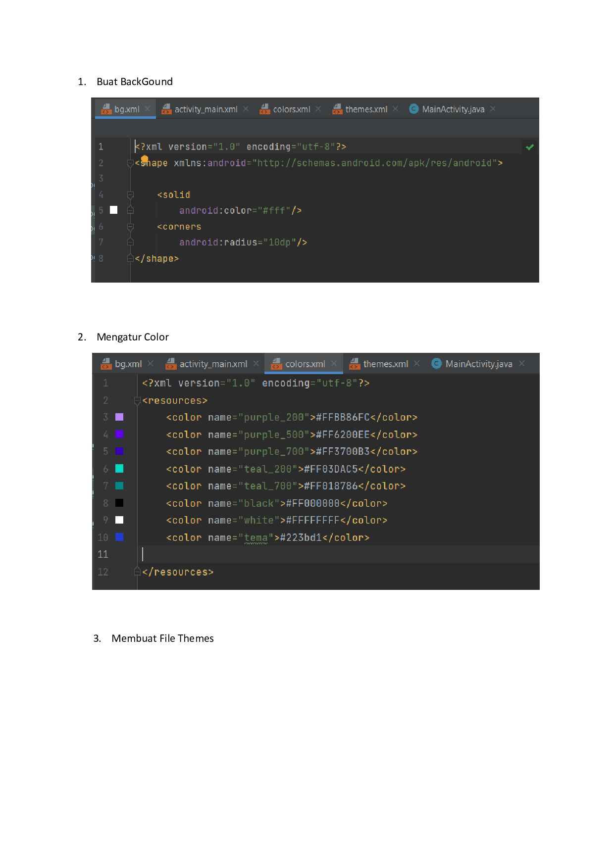Click the XML file icon on colors.xml tab in first editor
614x868 pixels.
(x=265, y=109)
